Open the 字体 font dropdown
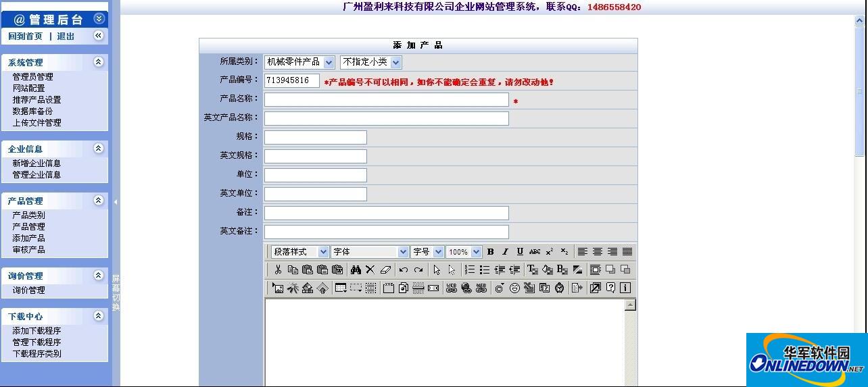Image resolution: width=868 pixels, height=387 pixels. pos(370,252)
